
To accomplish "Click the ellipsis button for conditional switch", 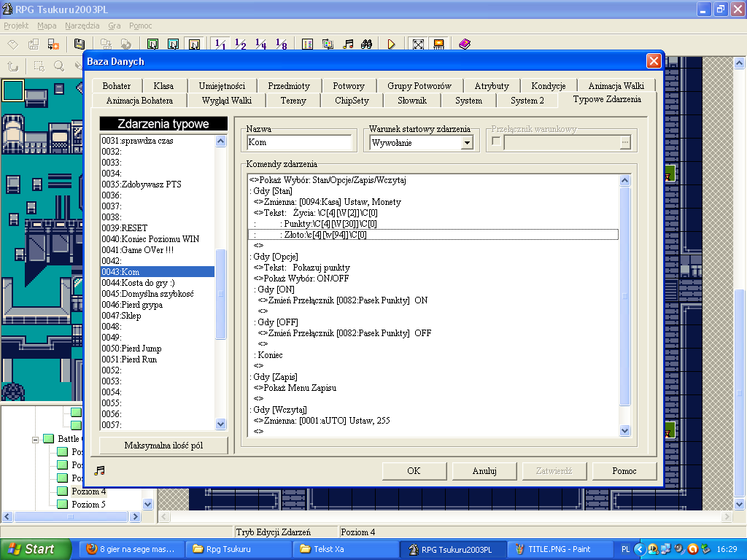I will 625,142.
